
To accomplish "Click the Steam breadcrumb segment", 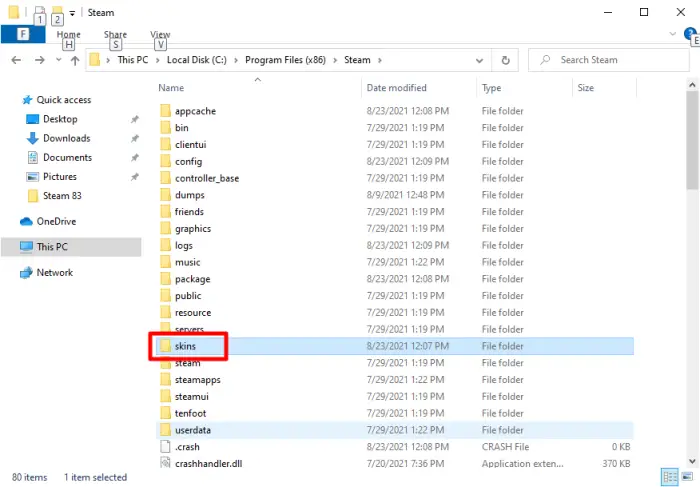I will (357, 60).
